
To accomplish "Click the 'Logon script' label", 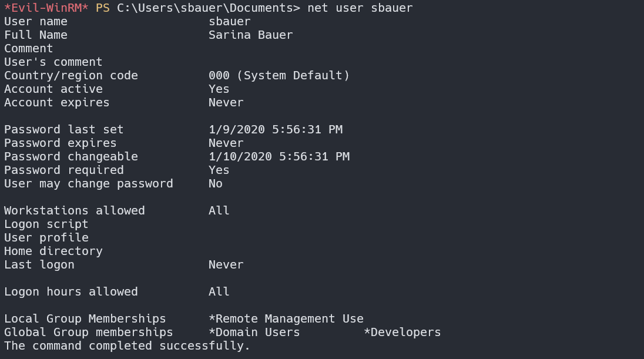I will (46, 224).
